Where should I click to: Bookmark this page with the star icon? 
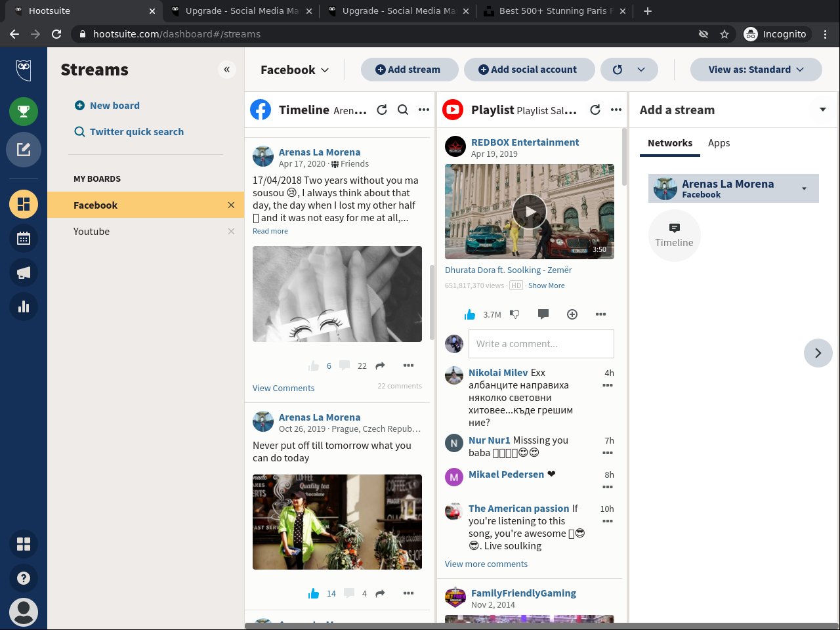click(724, 34)
